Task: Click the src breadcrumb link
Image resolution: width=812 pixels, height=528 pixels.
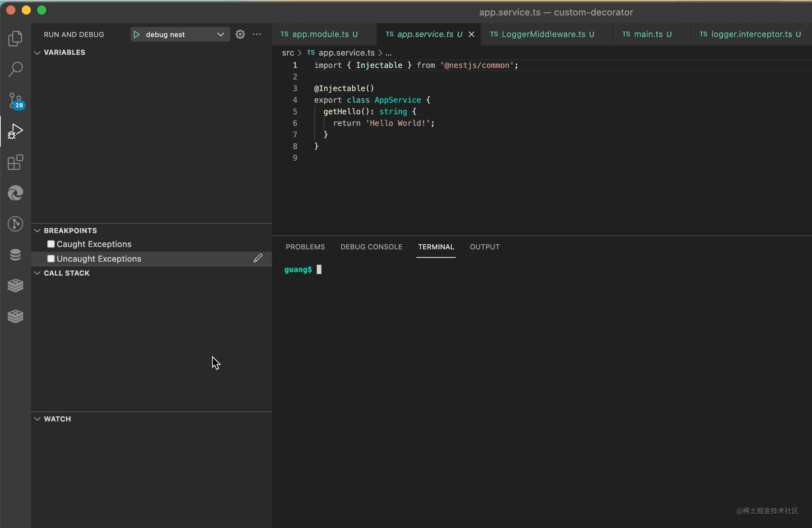Action: point(288,53)
